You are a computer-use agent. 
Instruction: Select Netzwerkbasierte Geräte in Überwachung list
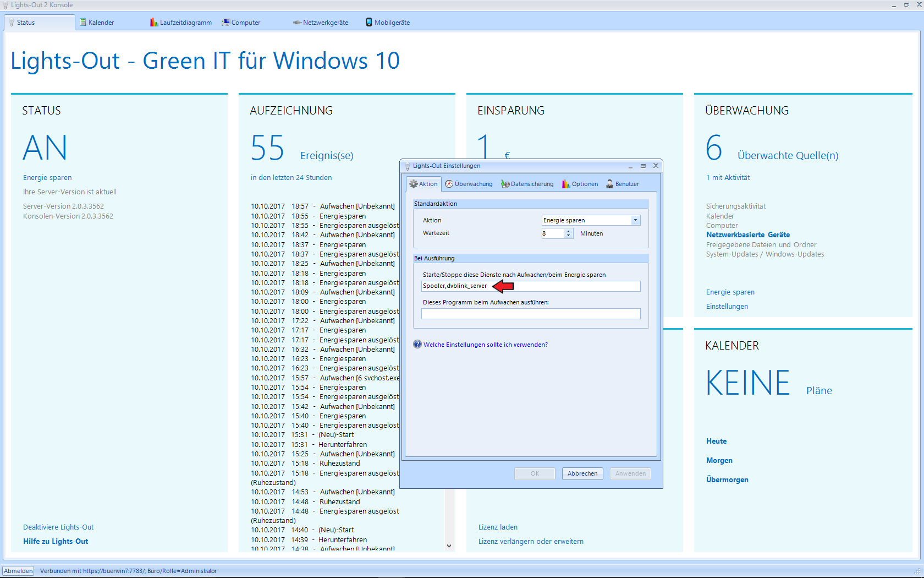coord(748,235)
